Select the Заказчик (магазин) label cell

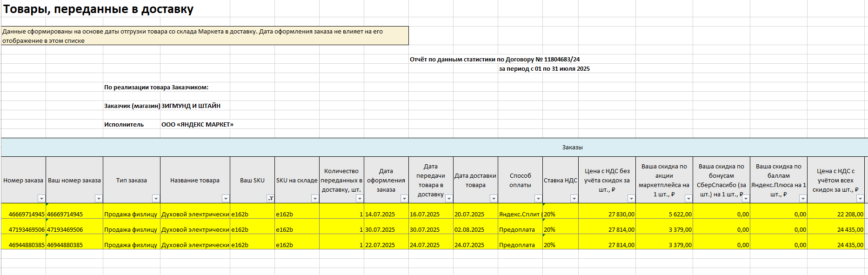(x=132, y=106)
